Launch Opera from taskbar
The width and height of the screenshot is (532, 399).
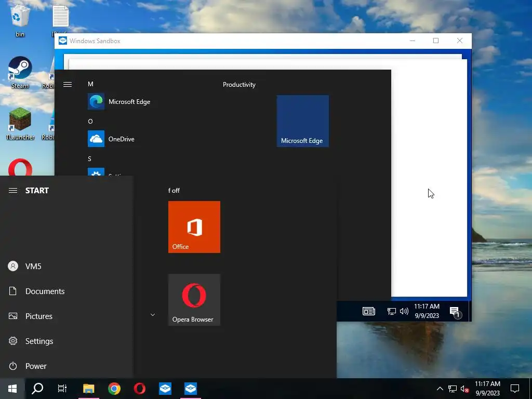[139, 389]
